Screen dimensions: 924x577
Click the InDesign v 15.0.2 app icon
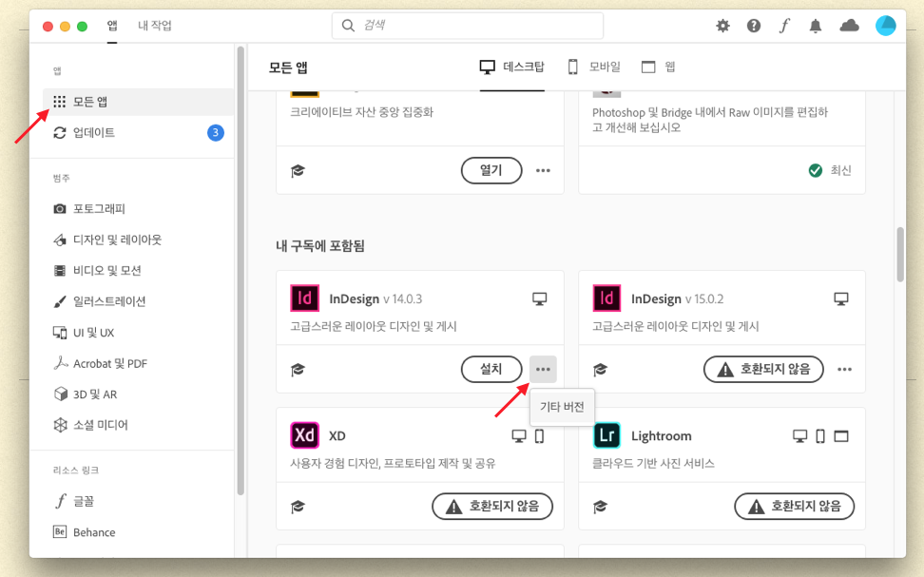coord(606,298)
